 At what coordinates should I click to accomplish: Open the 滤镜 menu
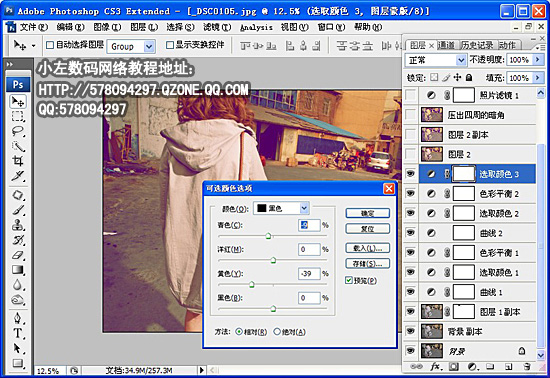(217, 27)
